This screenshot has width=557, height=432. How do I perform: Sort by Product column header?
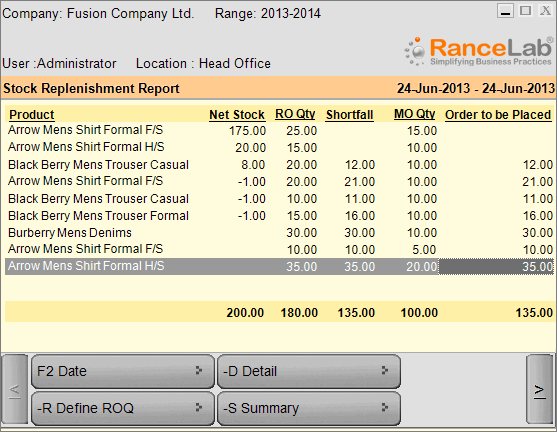pos(32,115)
